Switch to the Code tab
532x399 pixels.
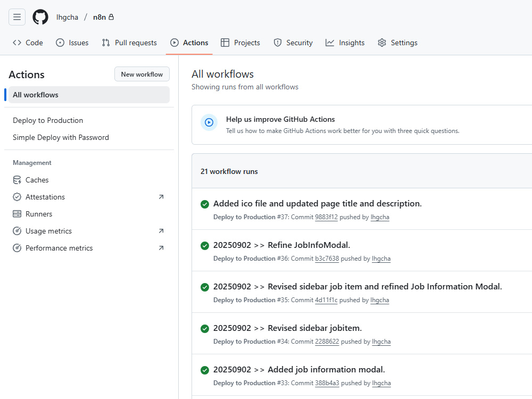(28, 43)
